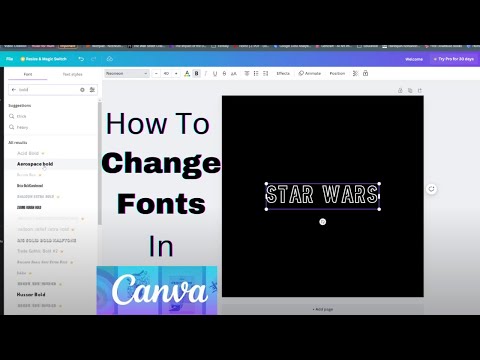Open the Animate panel
Viewport: 480px width, 360px height.
pos(310,73)
